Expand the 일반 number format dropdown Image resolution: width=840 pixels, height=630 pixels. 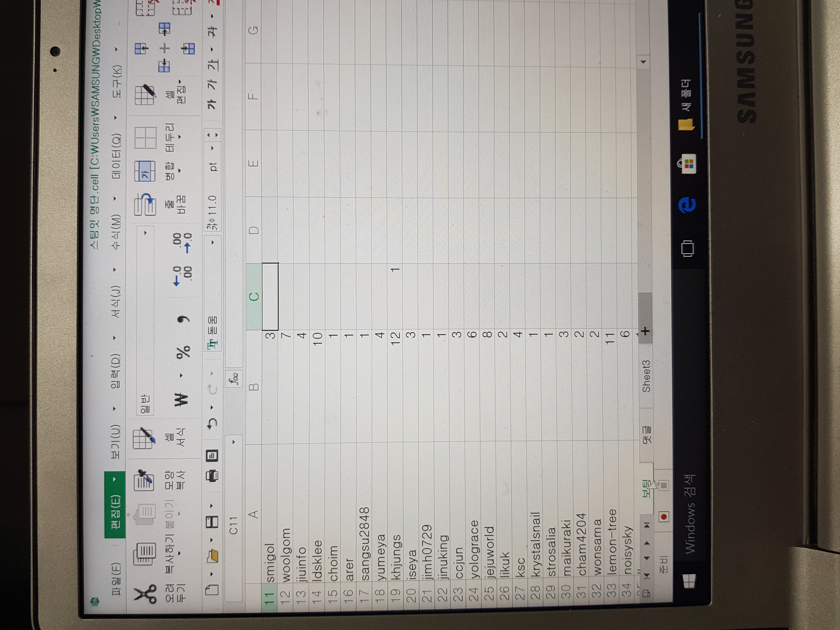(x=145, y=233)
